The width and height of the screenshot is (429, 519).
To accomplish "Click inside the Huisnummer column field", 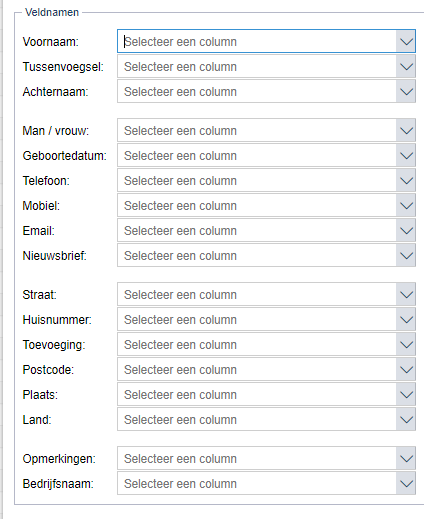I will [x=257, y=320].
